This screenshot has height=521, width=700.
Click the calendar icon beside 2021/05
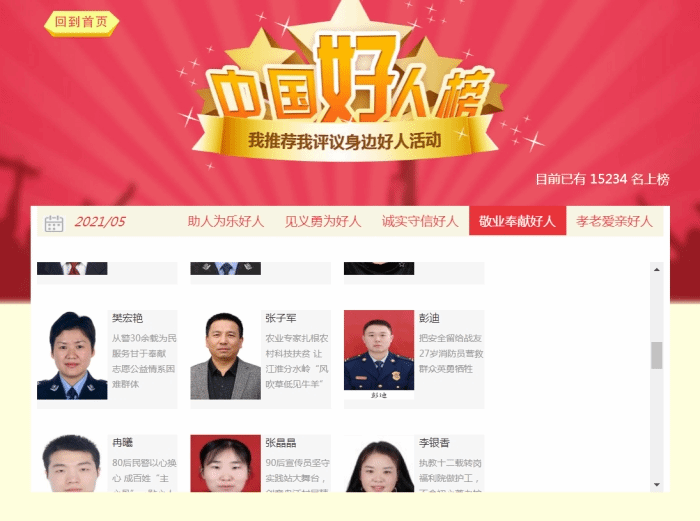pos(54,223)
